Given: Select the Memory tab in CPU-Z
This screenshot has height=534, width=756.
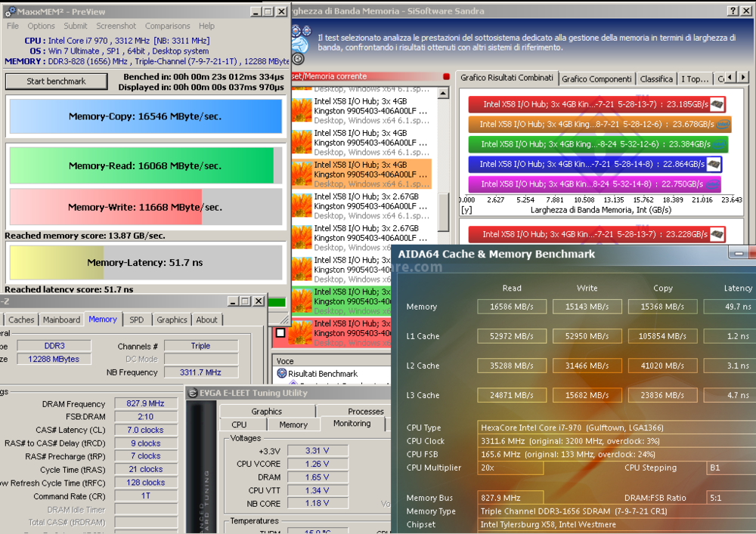Looking at the screenshot, I should (103, 319).
